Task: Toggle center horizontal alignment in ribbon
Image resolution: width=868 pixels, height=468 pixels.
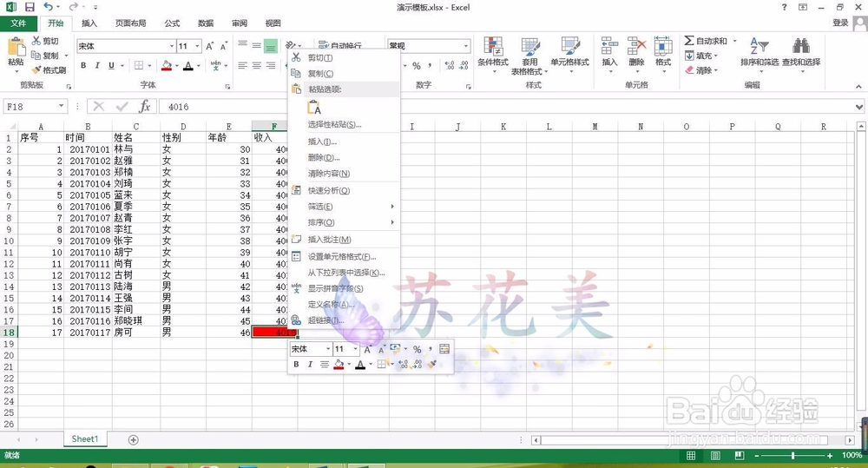Action: pos(256,65)
